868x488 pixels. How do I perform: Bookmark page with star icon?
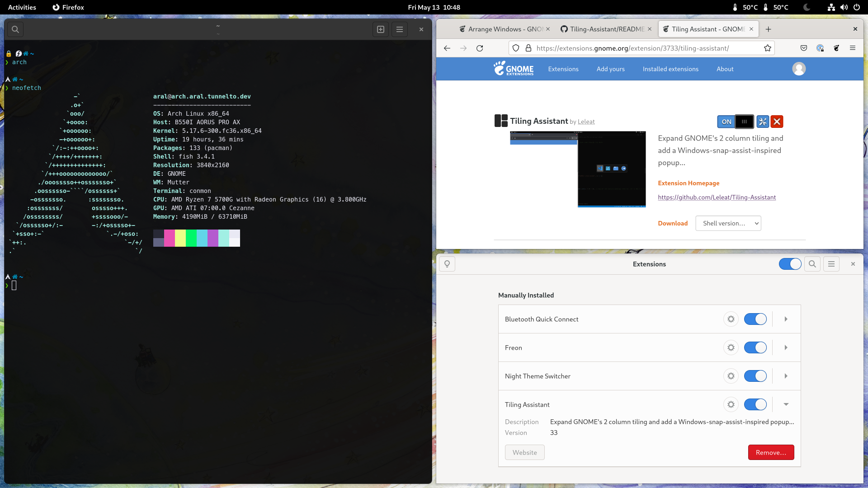[768, 48]
